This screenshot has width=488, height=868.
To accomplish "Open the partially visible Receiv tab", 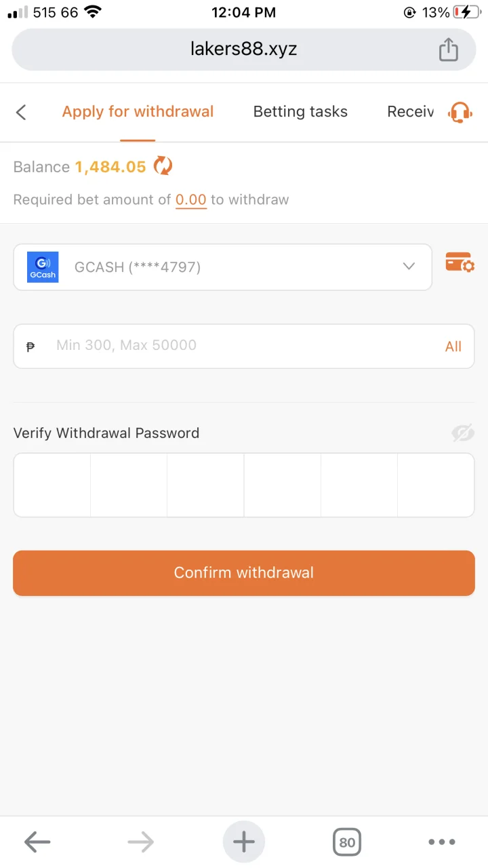I will coord(410,112).
